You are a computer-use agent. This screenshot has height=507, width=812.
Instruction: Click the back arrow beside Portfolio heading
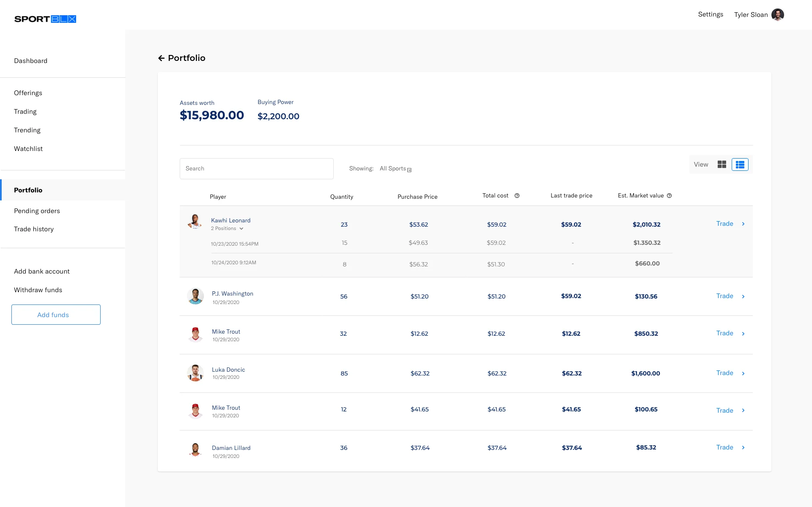161,58
